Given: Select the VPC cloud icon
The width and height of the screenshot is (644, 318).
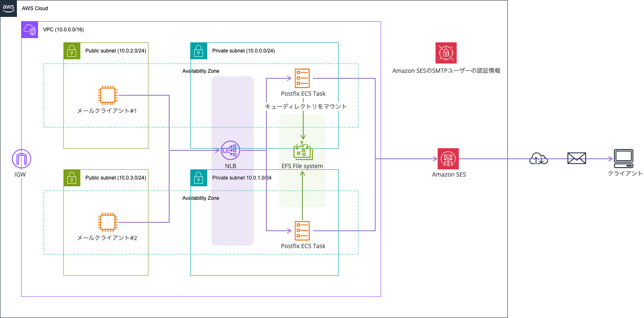Looking at the screenshot, I should tap(30, 30).
